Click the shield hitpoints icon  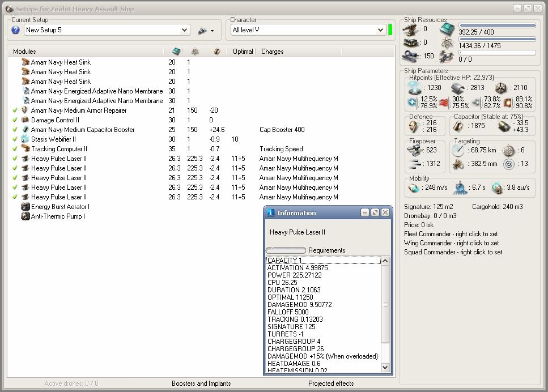[414, 88]
